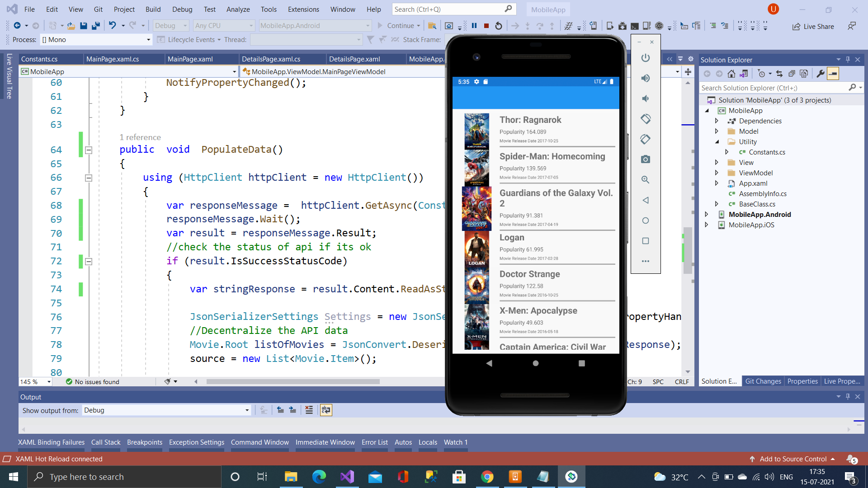The image size is (868, 488).
Task: Clear all output in Output panel
Action: (309, 410)
